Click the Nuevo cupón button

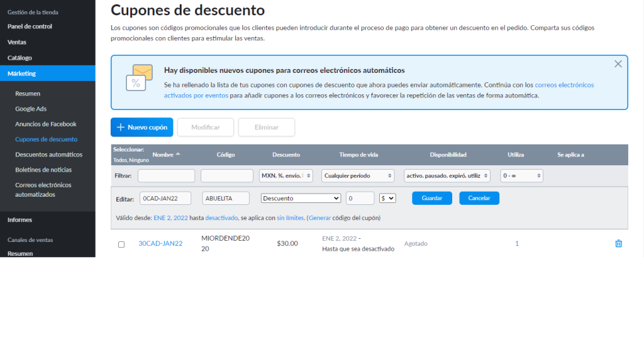tap(142, 127)
